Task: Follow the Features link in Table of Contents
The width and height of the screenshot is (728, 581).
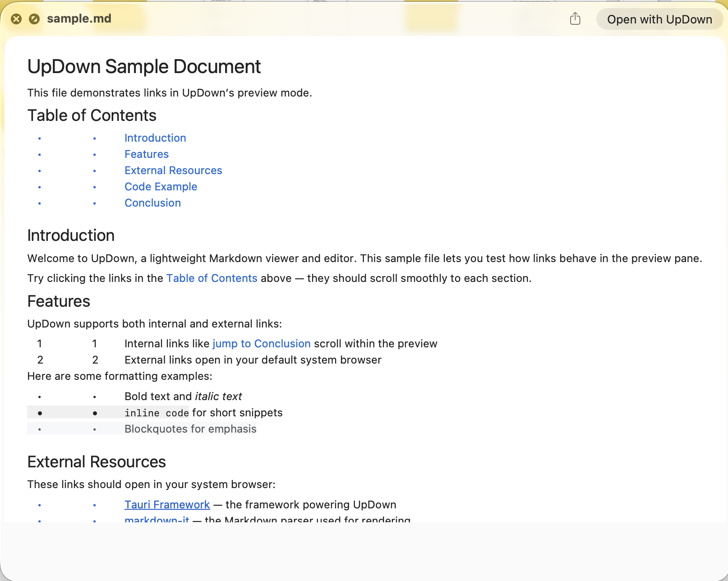Action: click(x=147, y=154)
